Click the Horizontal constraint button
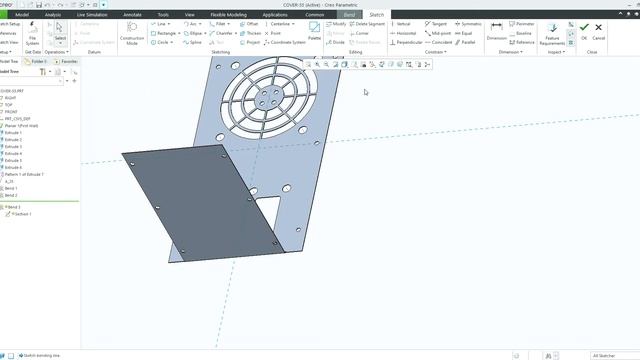Screen dimensions: 640x360 (x=403, y=33)
